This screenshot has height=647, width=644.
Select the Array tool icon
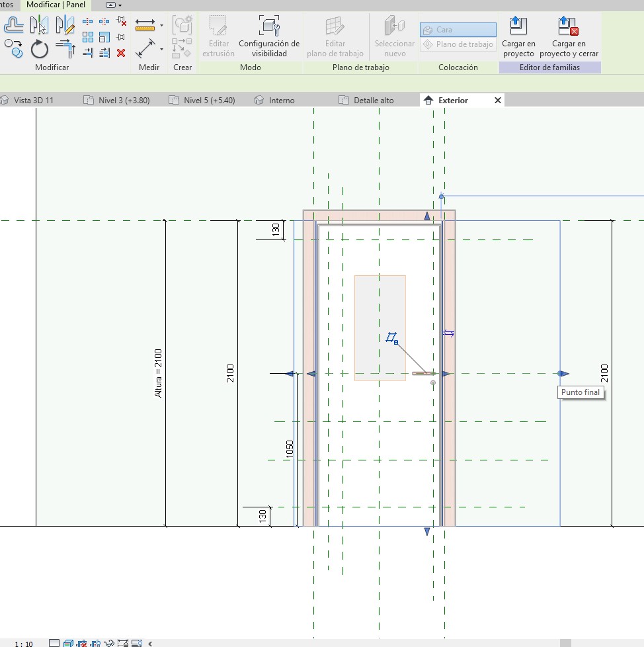(88, 37)
